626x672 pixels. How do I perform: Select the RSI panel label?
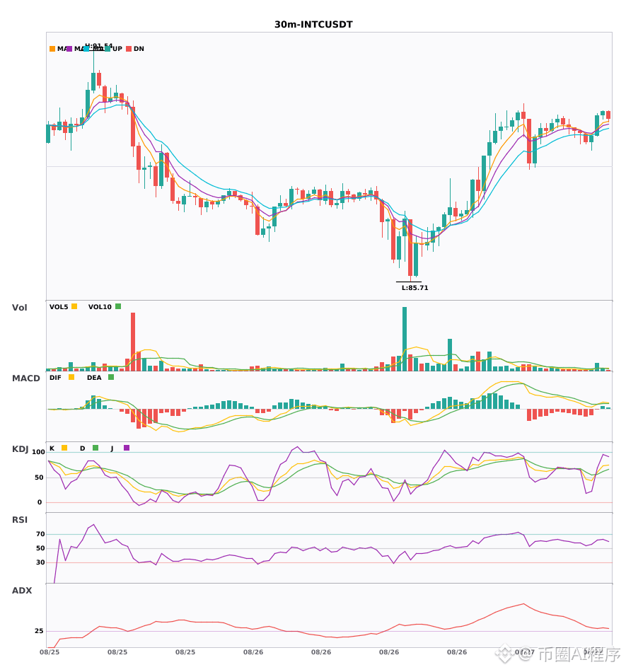pos(20,520)
